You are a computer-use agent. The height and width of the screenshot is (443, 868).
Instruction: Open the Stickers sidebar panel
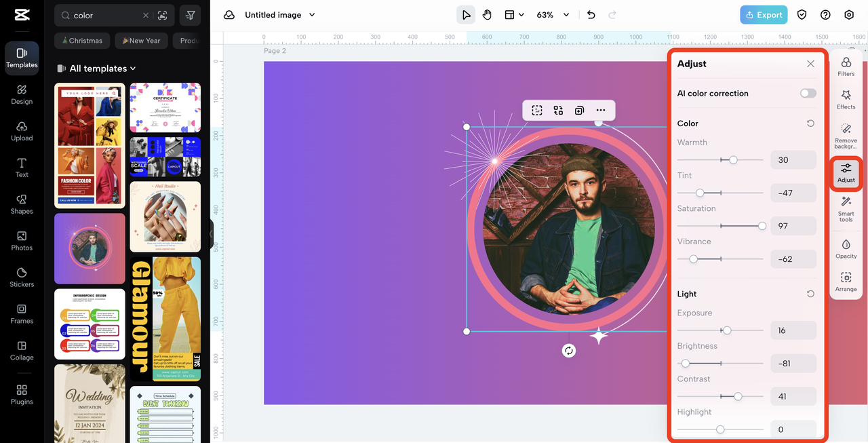tap(22, 277)
